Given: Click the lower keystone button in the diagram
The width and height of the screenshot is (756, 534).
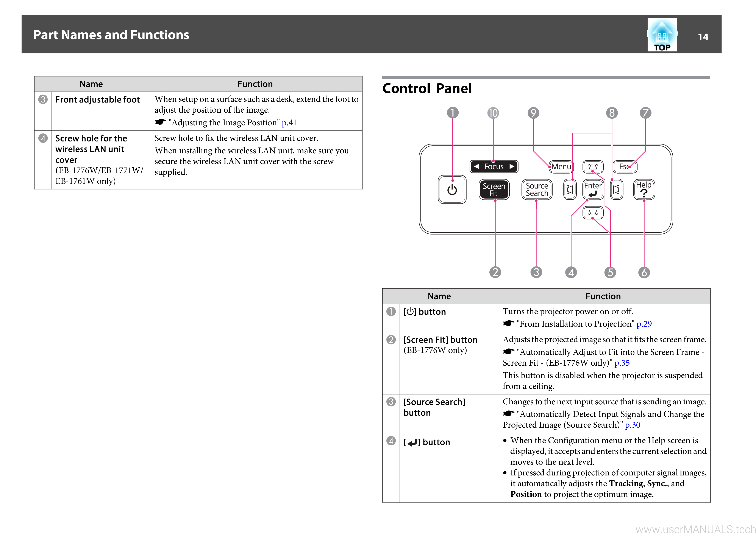Looking at the screenshot, I should [593, 213].
